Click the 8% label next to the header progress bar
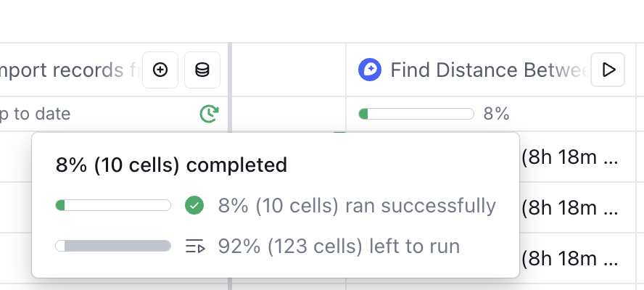The width and height of the screenshot is (644, 290). (x=498, y=114)
